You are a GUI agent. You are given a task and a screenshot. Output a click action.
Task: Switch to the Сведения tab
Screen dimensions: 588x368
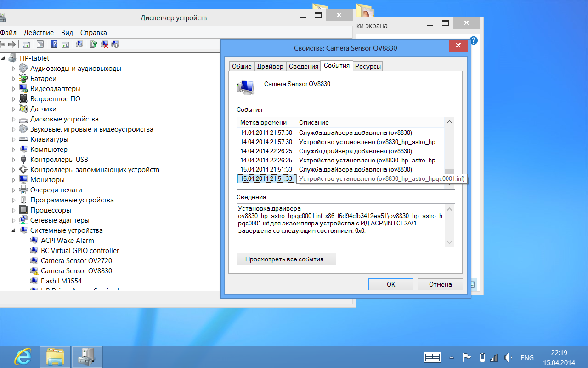click(x=303, y=66)
